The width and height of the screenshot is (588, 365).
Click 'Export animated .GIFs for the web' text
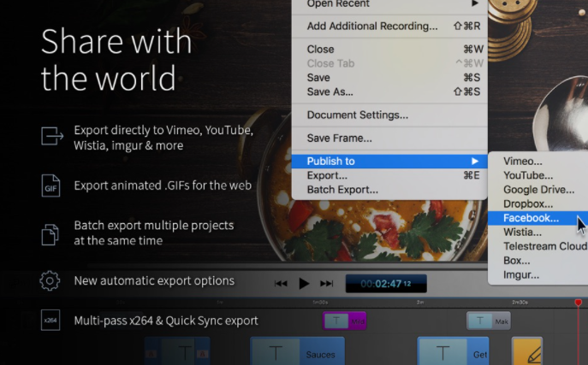(x=163, y=185)
